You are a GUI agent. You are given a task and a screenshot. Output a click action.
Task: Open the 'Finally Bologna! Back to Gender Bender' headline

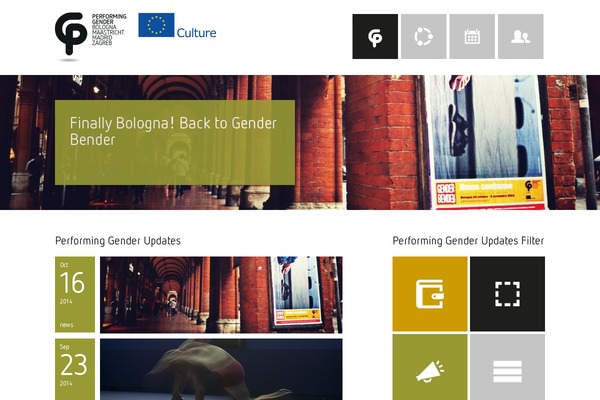pyautogui.click(x=173, y=131)
